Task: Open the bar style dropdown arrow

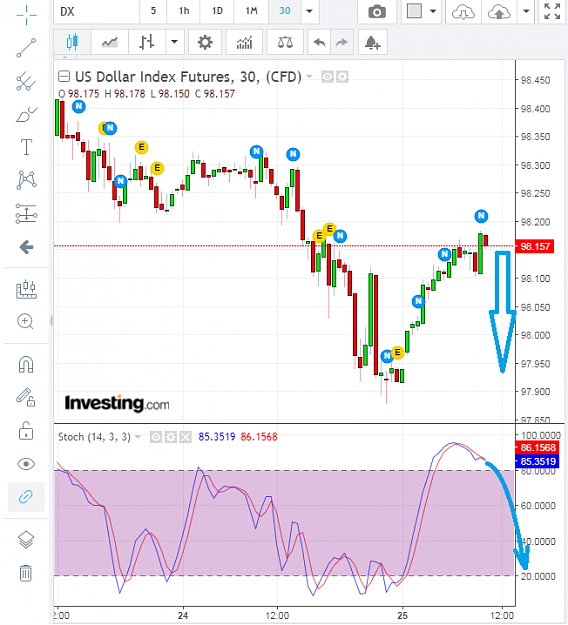Action: [x=174, y=41]
